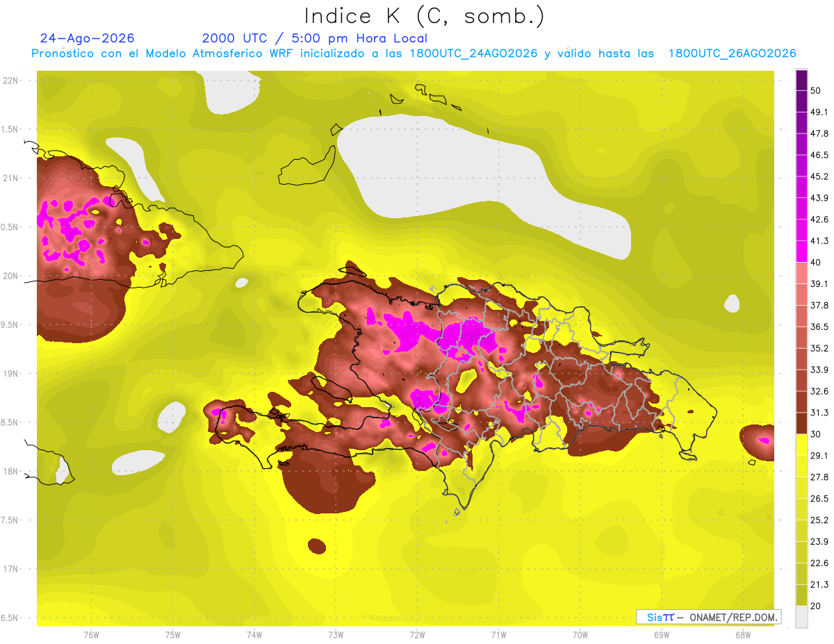Click the legend value 21.3
The width and height of the screenshot is (834, 644).
tap(819, 585)
